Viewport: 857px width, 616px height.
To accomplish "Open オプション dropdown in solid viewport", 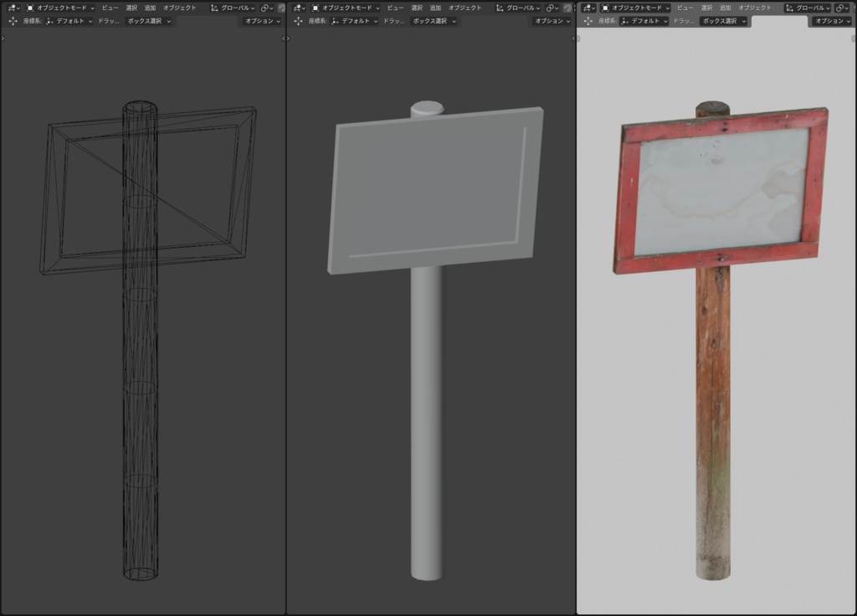I will (552, 21).
